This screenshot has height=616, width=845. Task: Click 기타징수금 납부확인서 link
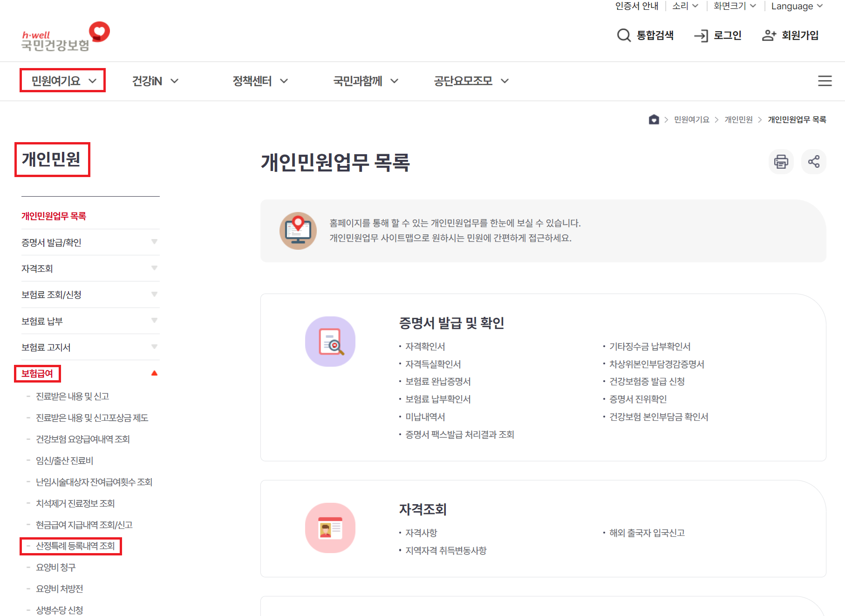coord(650,347)
